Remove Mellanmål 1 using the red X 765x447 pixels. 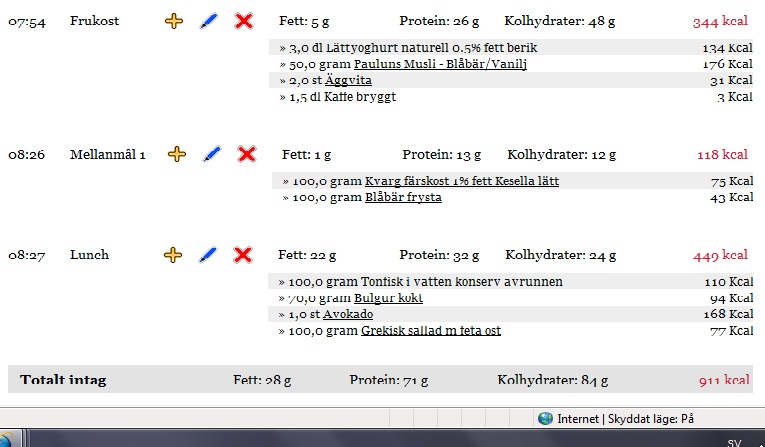point(246,154)
